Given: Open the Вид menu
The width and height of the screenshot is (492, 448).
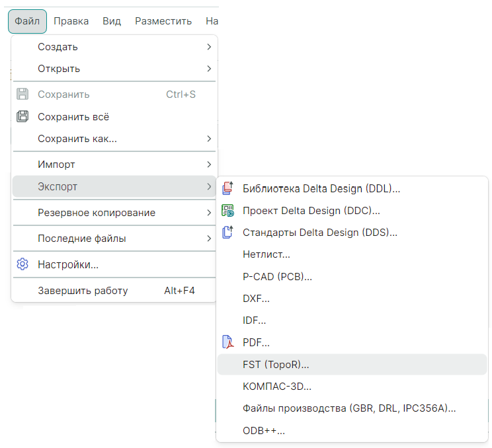Looking at the screenshot, I should (x=112, y=21).
